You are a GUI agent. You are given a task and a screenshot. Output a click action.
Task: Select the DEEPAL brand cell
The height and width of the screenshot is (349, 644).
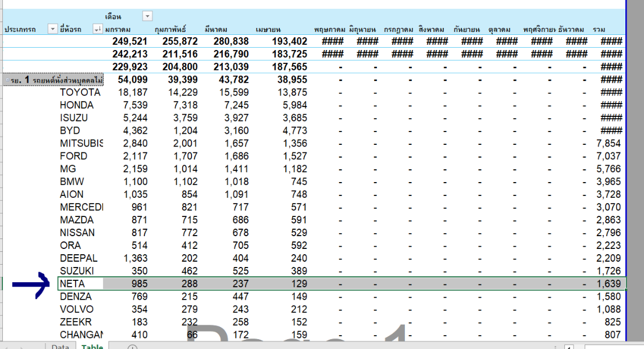(79, 258)
